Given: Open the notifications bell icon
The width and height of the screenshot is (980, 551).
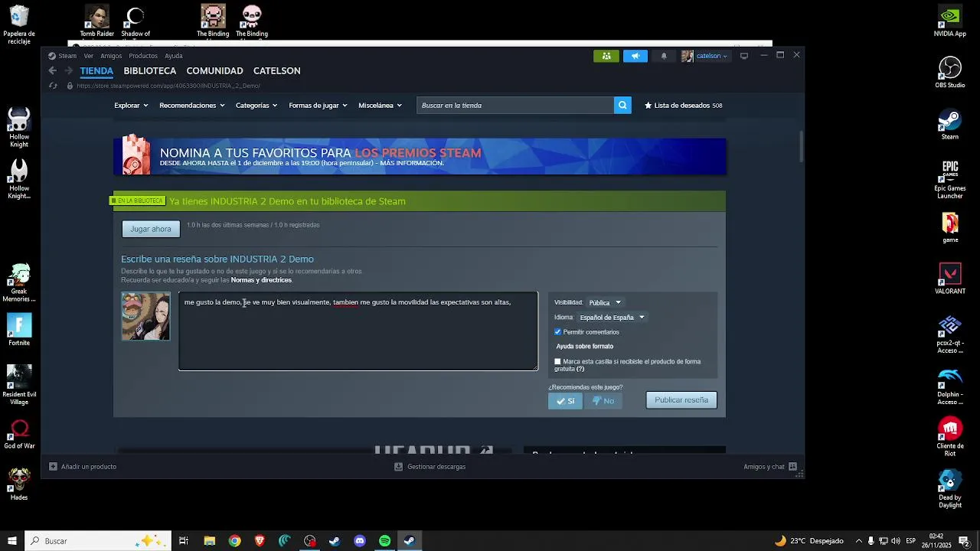Looking at the screenshot, I should pos(664,56).
